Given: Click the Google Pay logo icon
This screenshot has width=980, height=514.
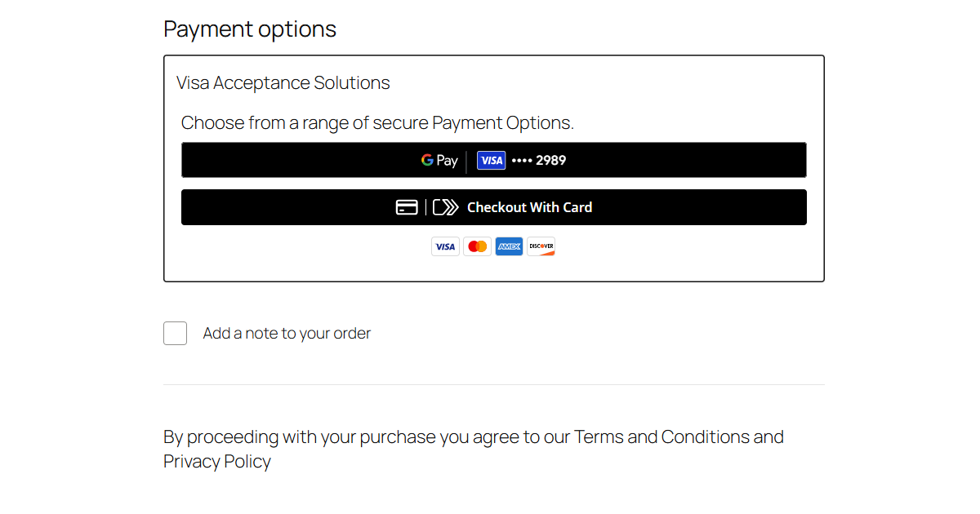Looking at the screenshot, I should 425,160.
